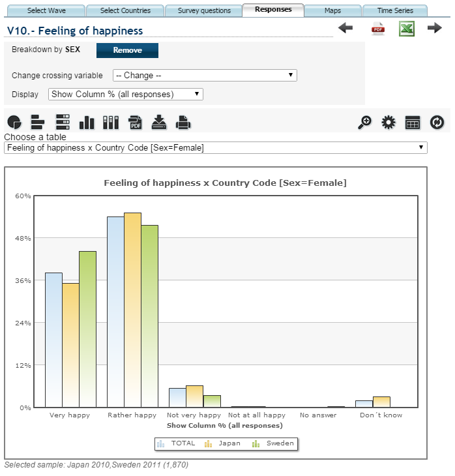Open Choose a table dropdown
The height and width of the screenshot is (476, 455).
click(x=216, y=148)
